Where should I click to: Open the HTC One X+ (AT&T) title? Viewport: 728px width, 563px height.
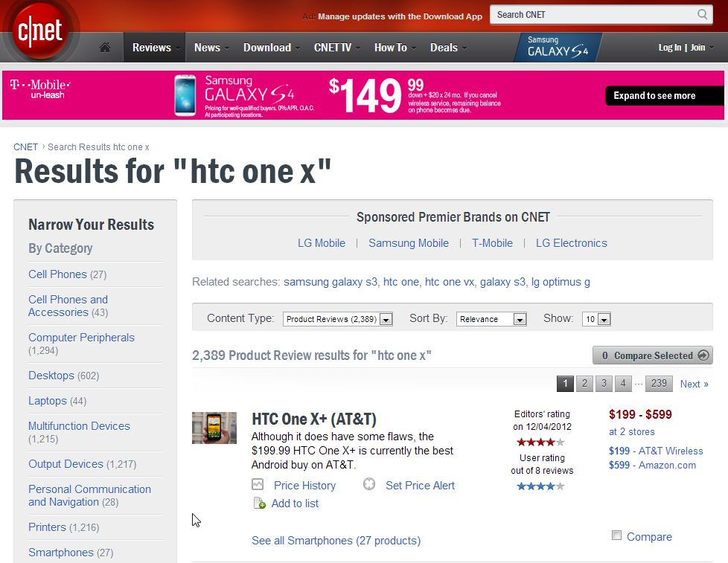pyautogui.click(x=314, y=419)
